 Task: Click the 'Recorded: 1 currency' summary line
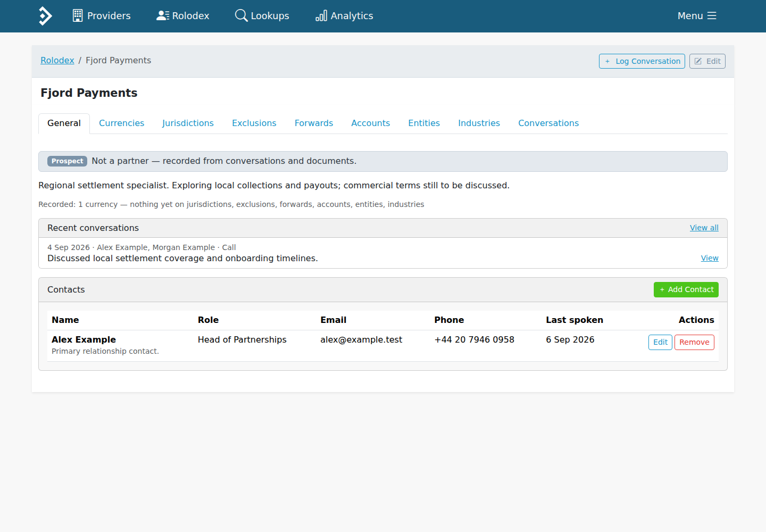pos(231,204)
